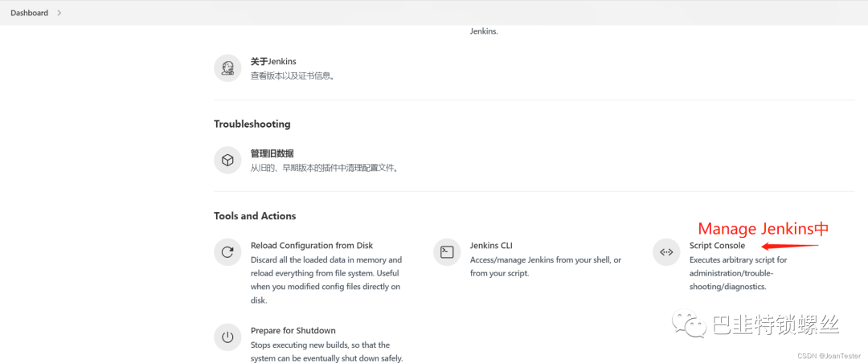
Task: Expand the Dashboard breadcrumb chevron
Action: tap(59, 13)
